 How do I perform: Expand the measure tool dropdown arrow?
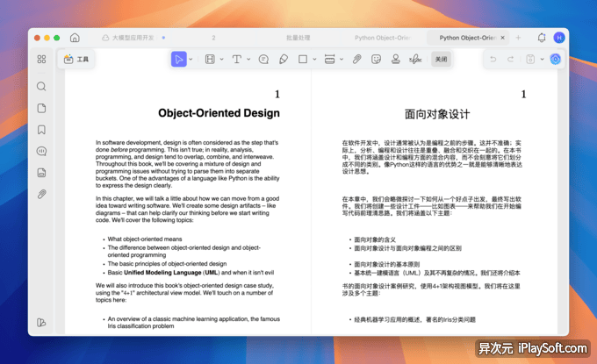pos(342,59)
